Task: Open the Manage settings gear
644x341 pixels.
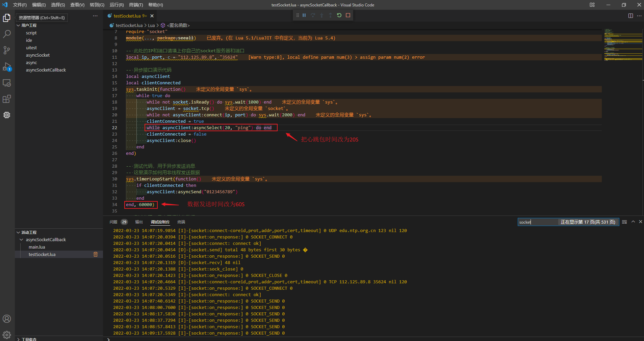Action: tap(7, 335)
